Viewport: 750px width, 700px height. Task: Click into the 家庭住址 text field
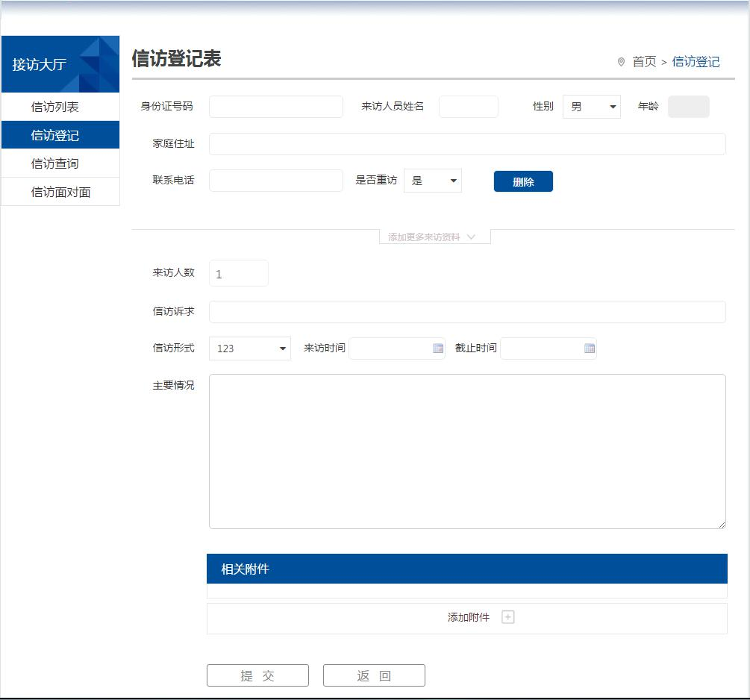[467, 144]
